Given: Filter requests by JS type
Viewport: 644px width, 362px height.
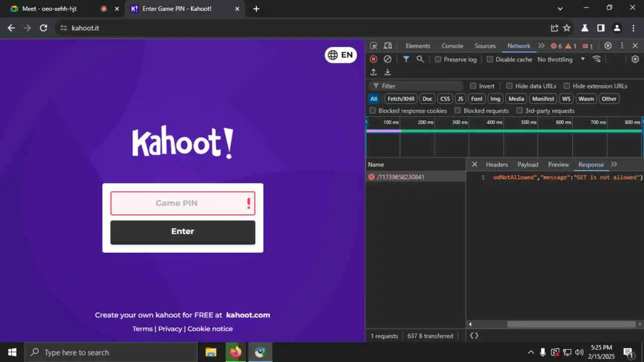Looking at the screenshot, I should [x=460, y=99].
